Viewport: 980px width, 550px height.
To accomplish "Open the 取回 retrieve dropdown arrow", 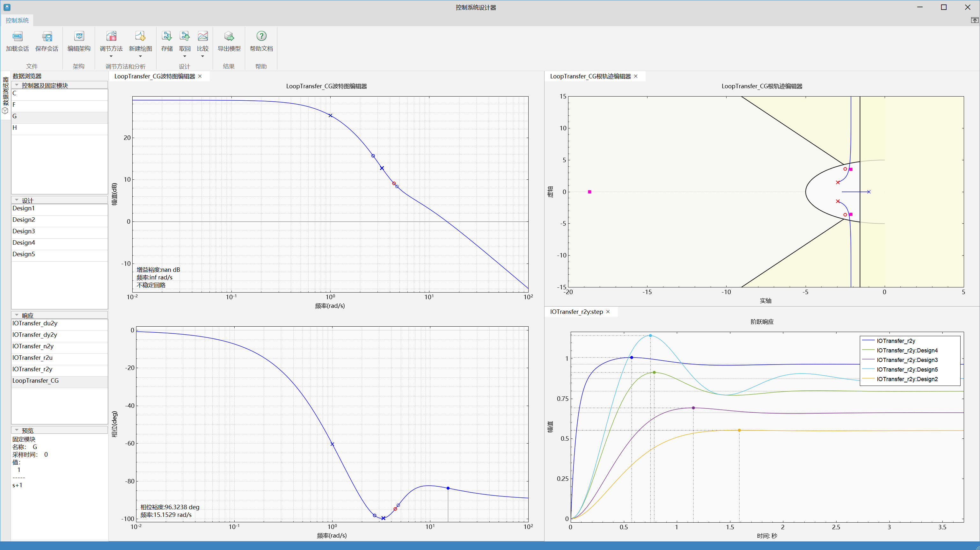I will 185,57.
